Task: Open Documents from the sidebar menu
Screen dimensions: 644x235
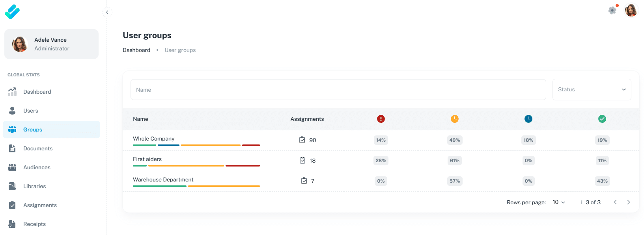Action: coord(51,148)
